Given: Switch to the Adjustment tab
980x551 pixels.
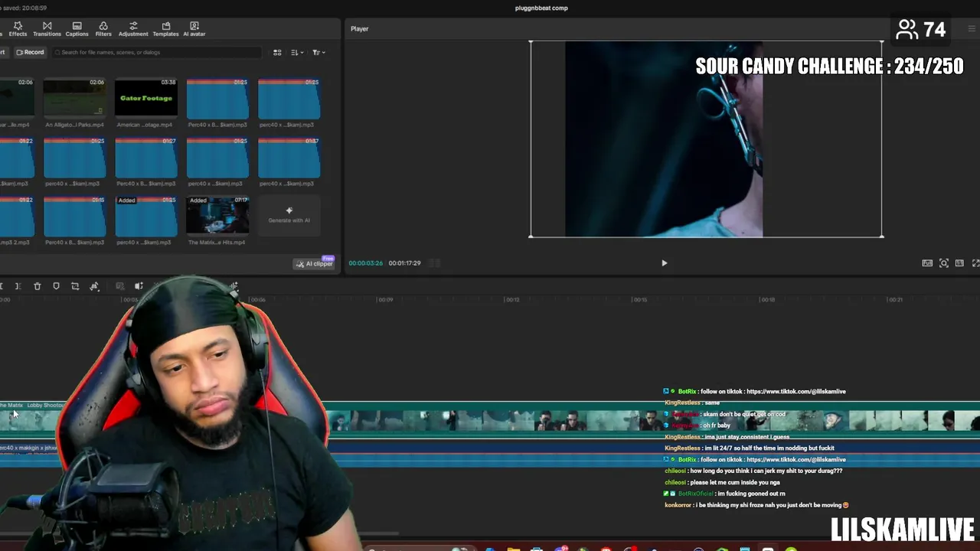Looking at the screenshot, I should pos(133,29).
